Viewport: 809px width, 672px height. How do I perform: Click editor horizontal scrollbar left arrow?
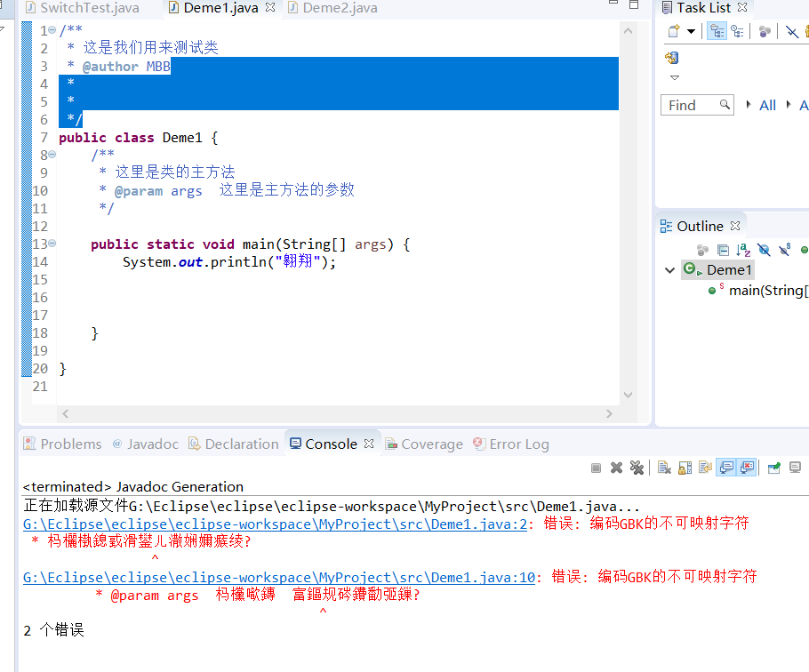pos(66,413)
